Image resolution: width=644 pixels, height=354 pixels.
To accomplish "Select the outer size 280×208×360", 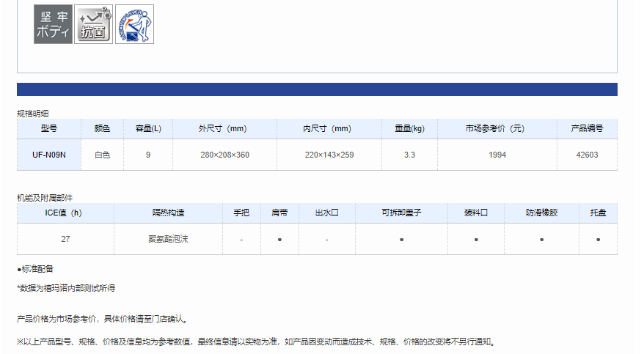I will tap(224, 155).
